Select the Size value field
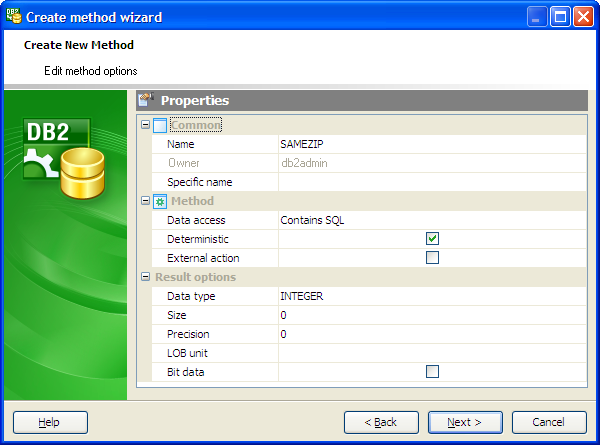600x445 pixels. point(432,315)
